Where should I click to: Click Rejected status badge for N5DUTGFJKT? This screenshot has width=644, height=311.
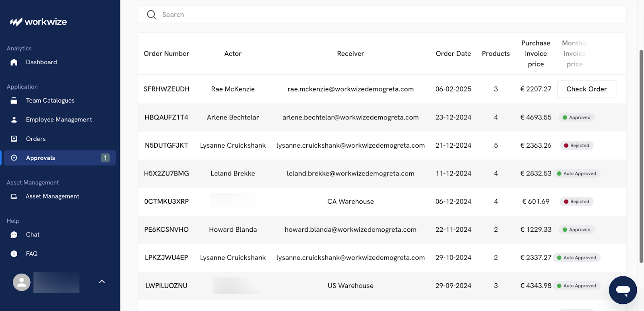tap(576, 146)
